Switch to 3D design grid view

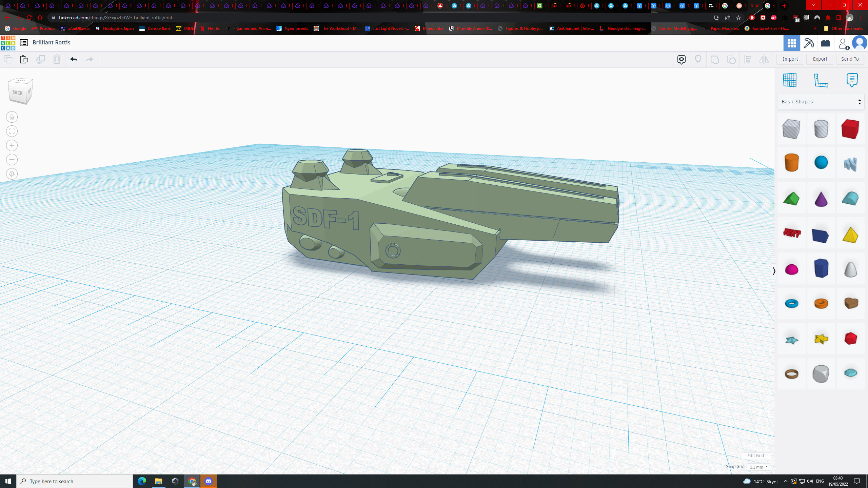tap(792, 43)
